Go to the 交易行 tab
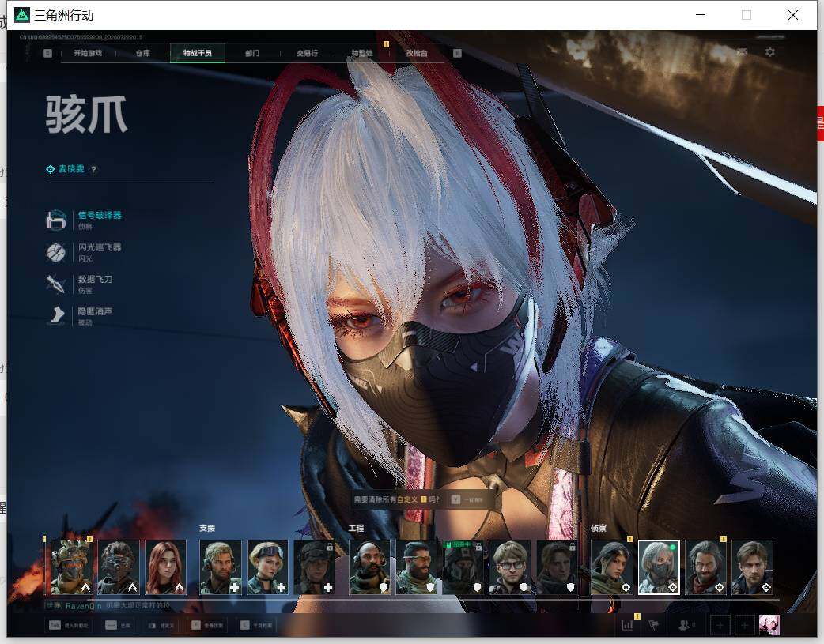This screenshot has height=644, width=824. (307, 53)
